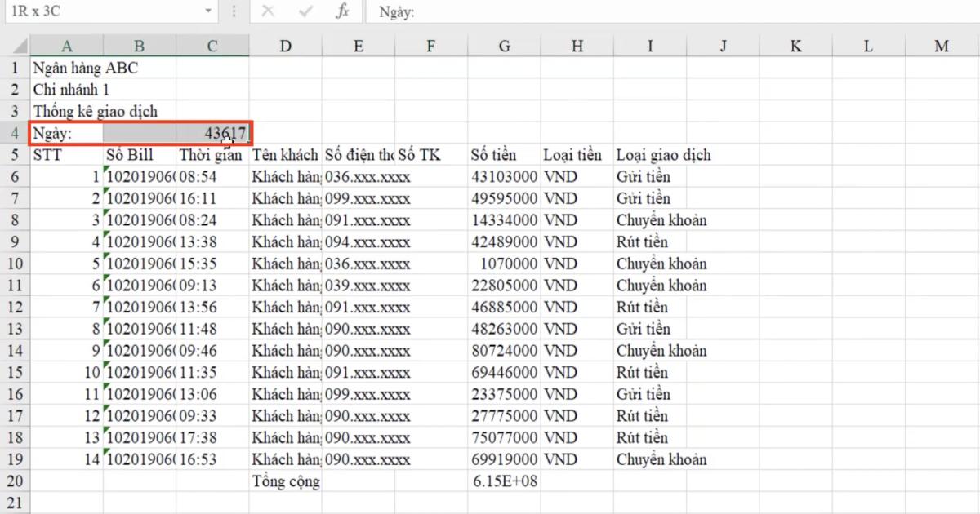Select the Số Bill column header cell
Screen dimensions: 980x514
pos(139,154)
